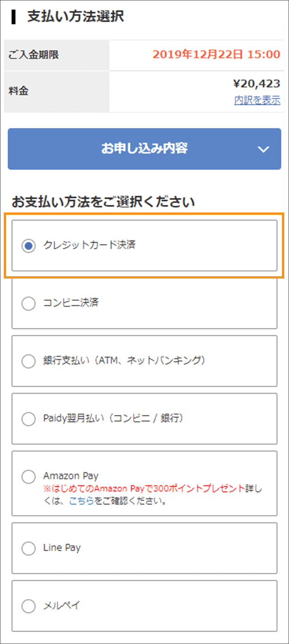Pick the Paidy翌月払い radio button
The height and width of the screenshot is (644, 289).
coord(29,419)
